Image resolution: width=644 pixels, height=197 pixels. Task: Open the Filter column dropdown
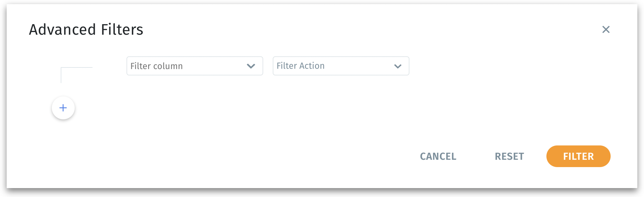point(195,66)
